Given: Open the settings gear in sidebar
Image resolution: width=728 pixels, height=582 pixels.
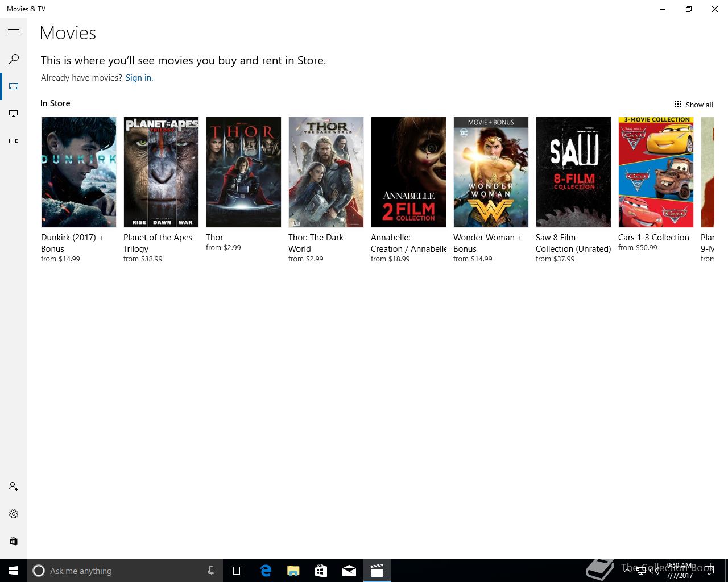Looking at the screenshot, I should pyautogui.click(x=14, y=514).
